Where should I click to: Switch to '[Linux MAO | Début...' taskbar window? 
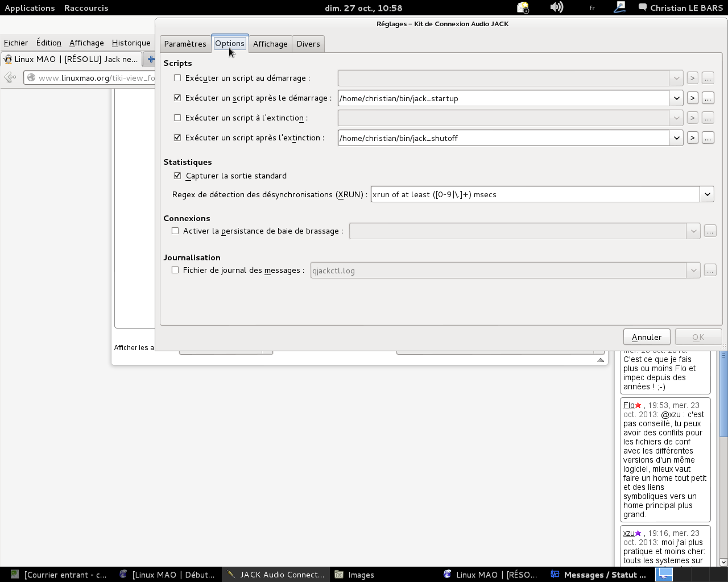pyautogui.click(x=168, y=575)
